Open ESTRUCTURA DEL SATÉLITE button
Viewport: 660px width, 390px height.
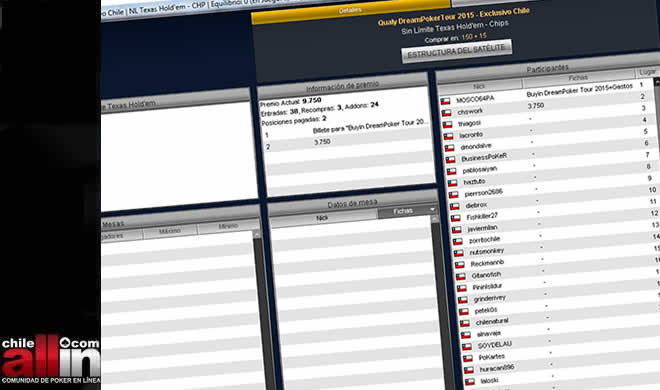pos(457,51)
